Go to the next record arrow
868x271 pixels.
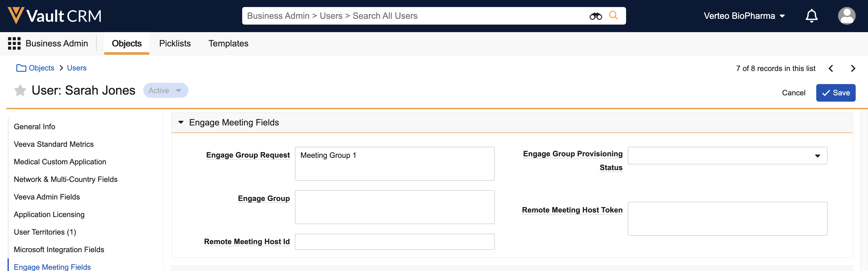point(853,69)
